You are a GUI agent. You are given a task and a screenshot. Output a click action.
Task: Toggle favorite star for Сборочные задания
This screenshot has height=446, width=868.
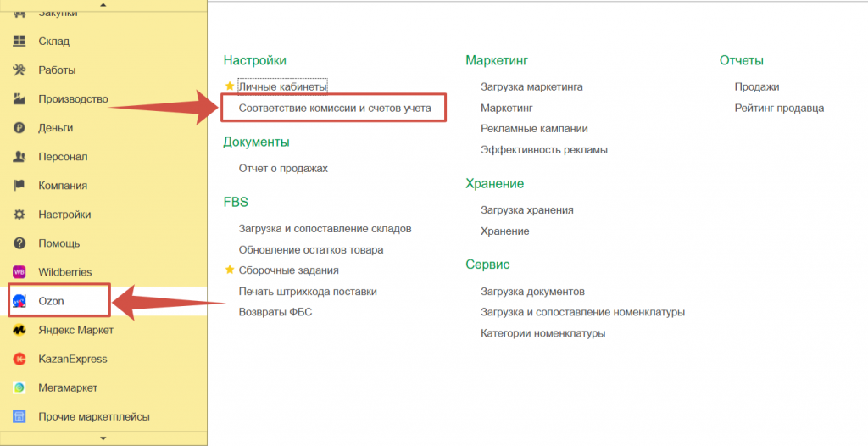click(x=230, y=270)
